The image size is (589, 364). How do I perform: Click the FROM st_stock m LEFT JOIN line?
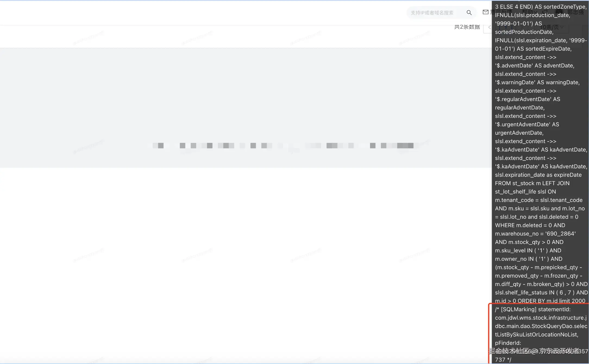(x=532, y=183)
